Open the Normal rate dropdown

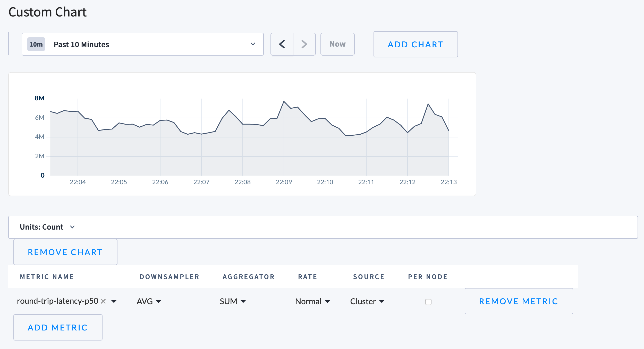pyautogui.click(x=312, y=301)
